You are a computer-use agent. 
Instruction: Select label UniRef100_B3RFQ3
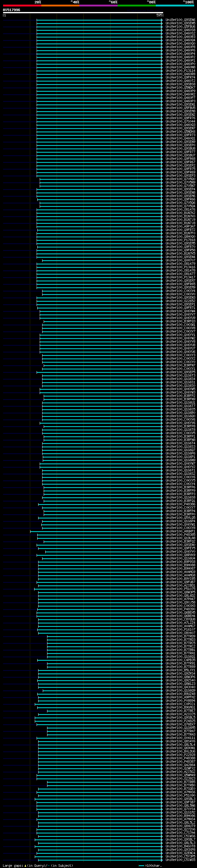(180, 321)
